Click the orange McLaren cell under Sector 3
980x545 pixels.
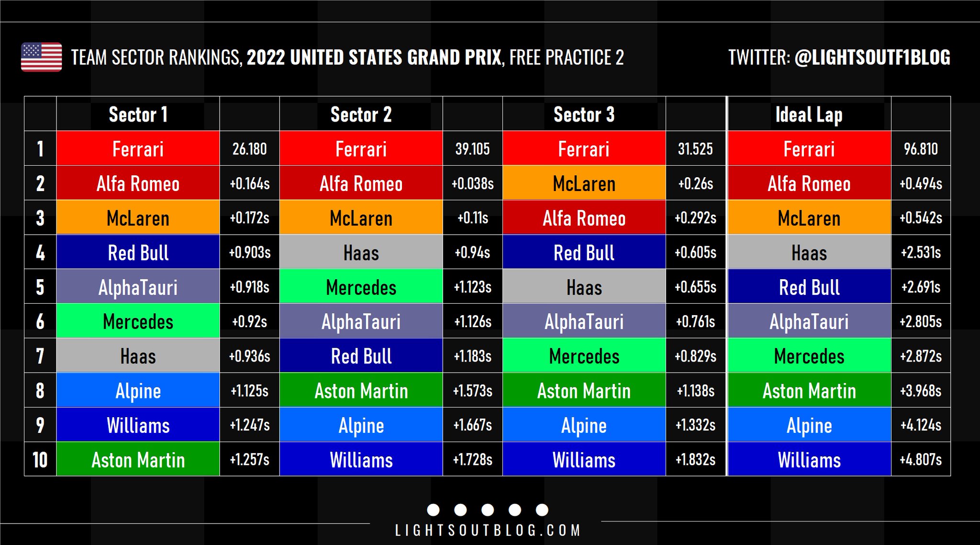tap(584, 183)
